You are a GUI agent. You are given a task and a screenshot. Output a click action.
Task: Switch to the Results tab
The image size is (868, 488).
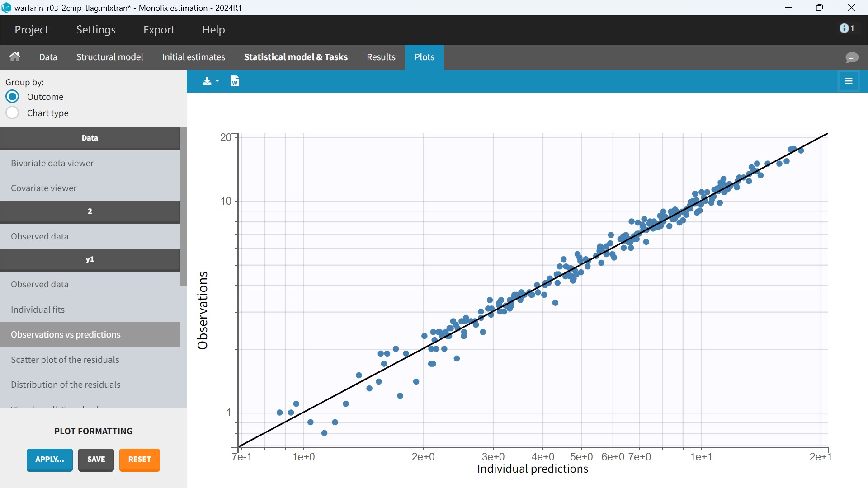click(381, 57)
